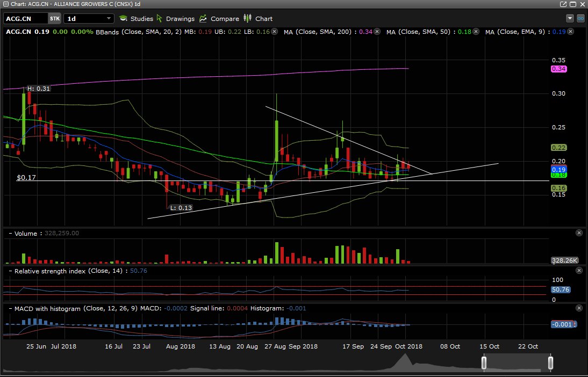Click the STK security type button
This screenshot has width=588, height=377.
point(55,19)
